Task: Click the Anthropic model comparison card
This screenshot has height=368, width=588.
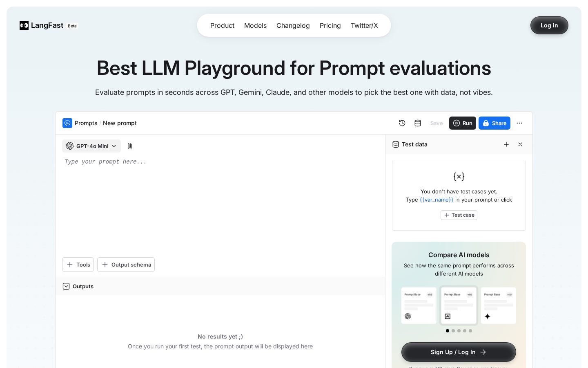Action: point(459,305)
